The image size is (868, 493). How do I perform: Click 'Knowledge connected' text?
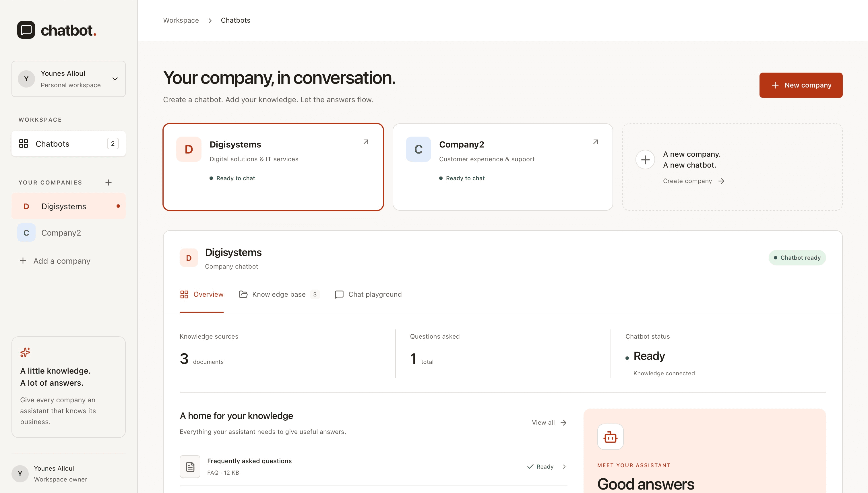pyautogui.click(x=664, y=373)
